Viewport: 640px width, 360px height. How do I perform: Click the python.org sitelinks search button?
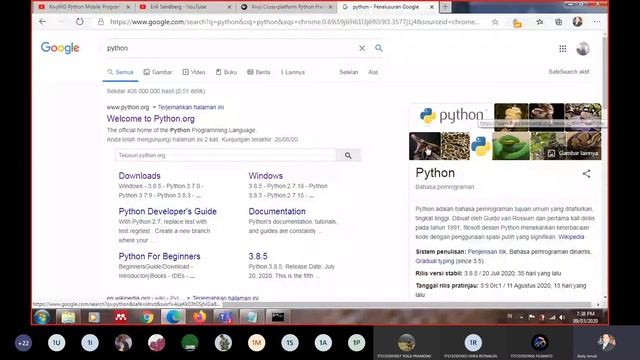pyautogui.click(x=348, y=156)
